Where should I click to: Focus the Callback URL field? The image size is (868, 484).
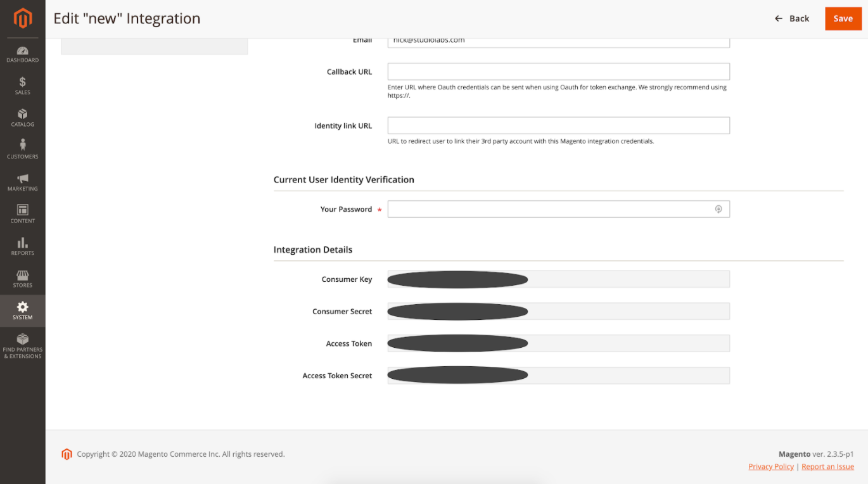click(559, 72)
